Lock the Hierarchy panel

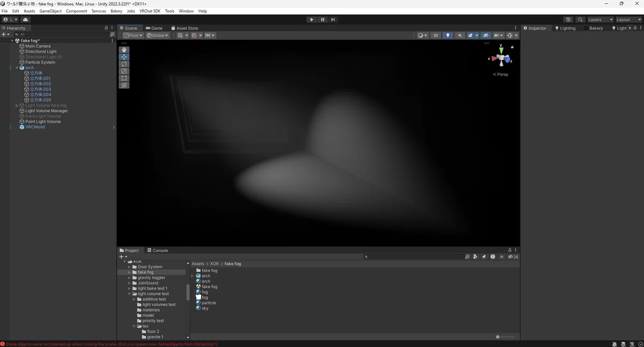[106, 28]
